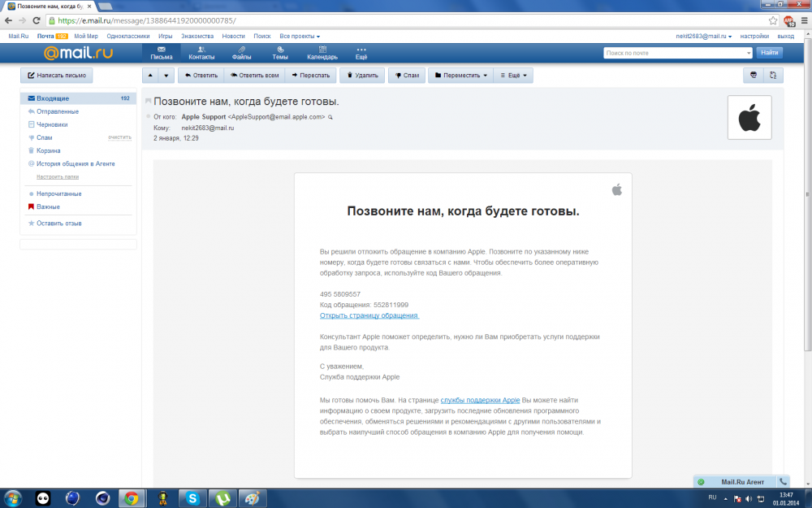Open the Черновики folder
The height and width of the screenshot is (508, 812).
coord(52,124)
